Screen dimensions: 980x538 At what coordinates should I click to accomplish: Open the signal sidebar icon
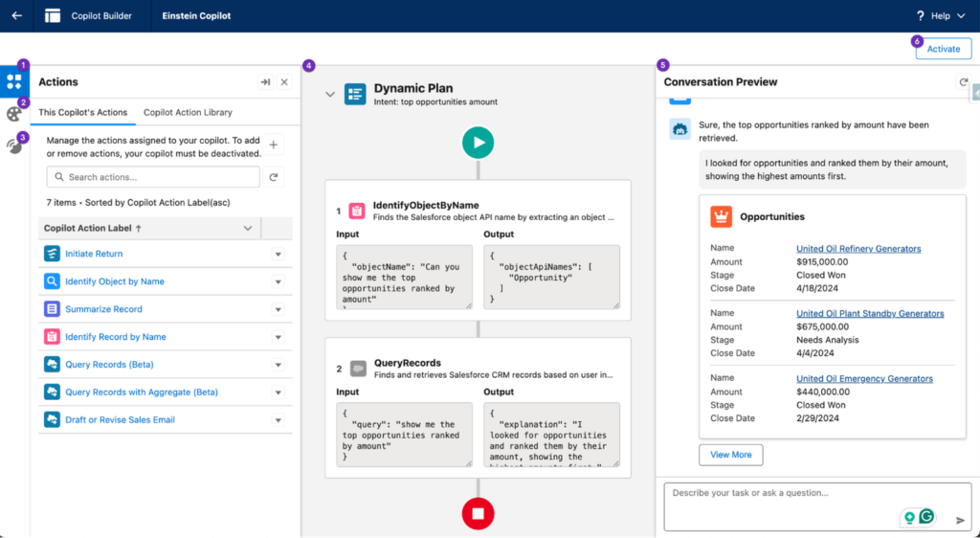click(13, 146)
